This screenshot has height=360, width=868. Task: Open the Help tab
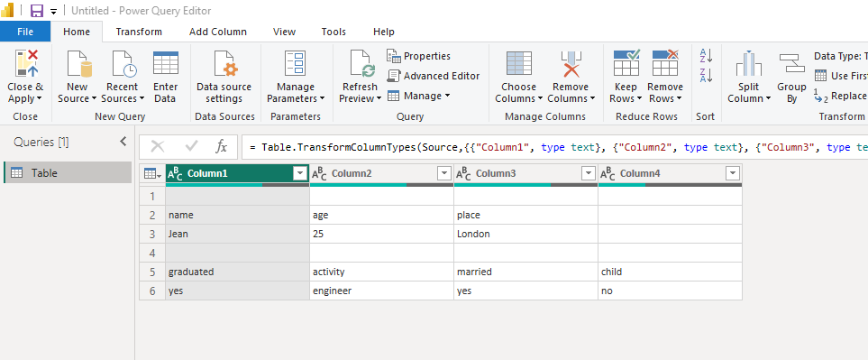click(x=384, y=32)
